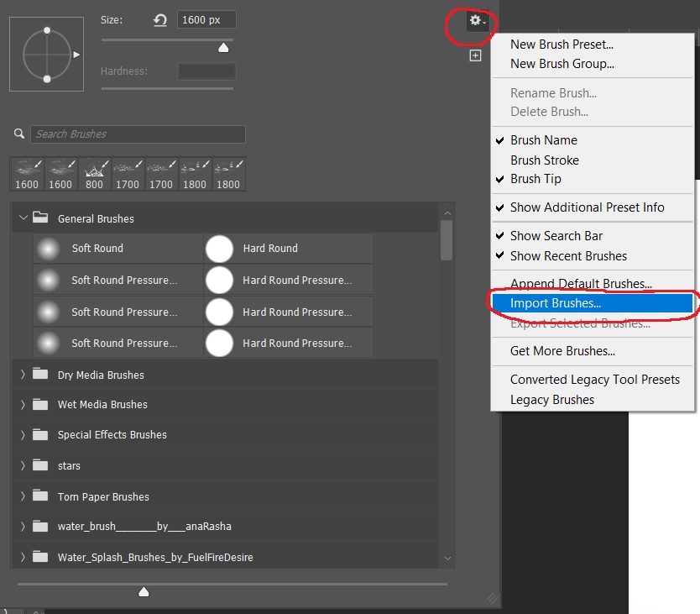The height and width of the screenshot is (614, 700).
Task: Click the reset brush size arrow icon
Action: [160, 20]
